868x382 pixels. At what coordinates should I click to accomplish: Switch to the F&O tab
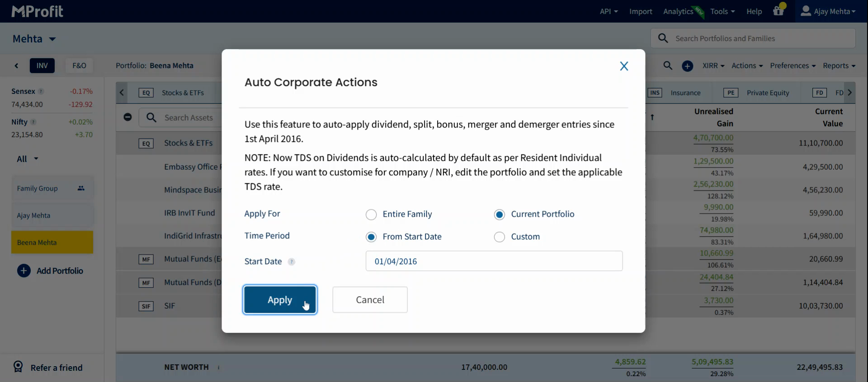[x=79, y=65]
